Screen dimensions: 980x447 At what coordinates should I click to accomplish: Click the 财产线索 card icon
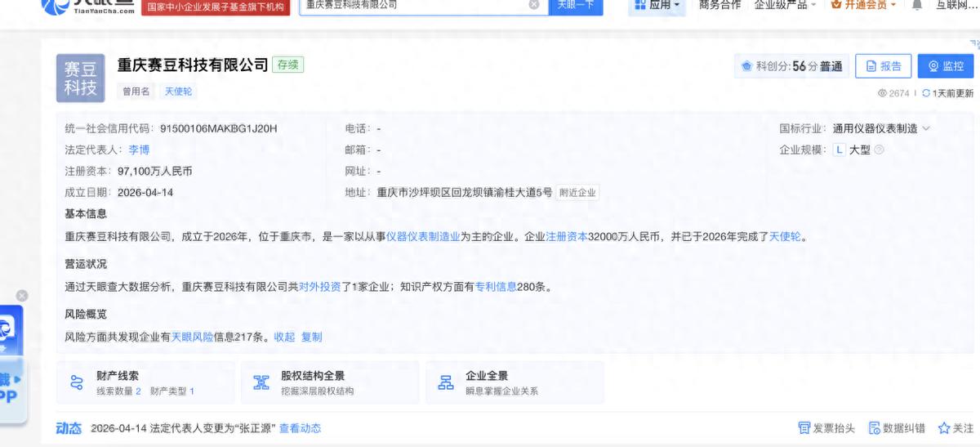tap(77, 382)
